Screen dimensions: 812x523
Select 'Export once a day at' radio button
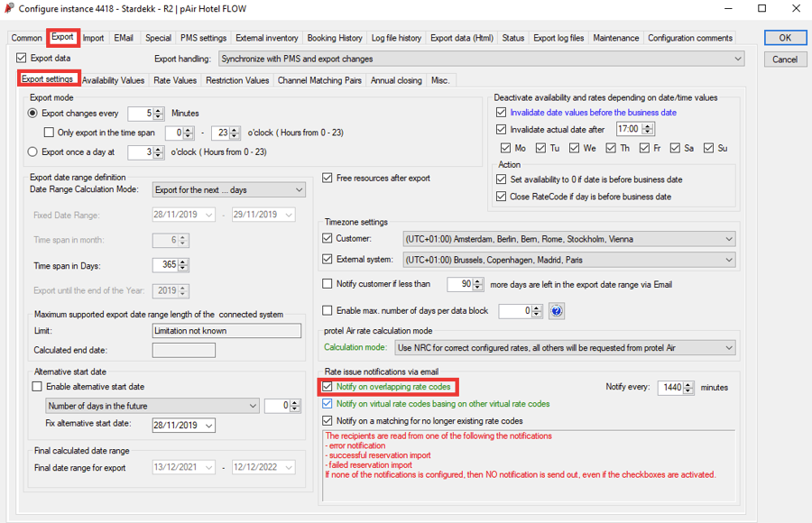click(33, 152)
